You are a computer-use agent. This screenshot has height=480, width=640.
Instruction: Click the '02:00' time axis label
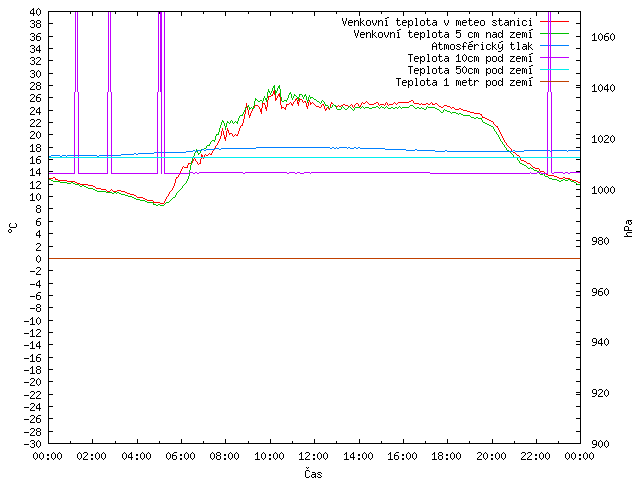click(91, 456)
